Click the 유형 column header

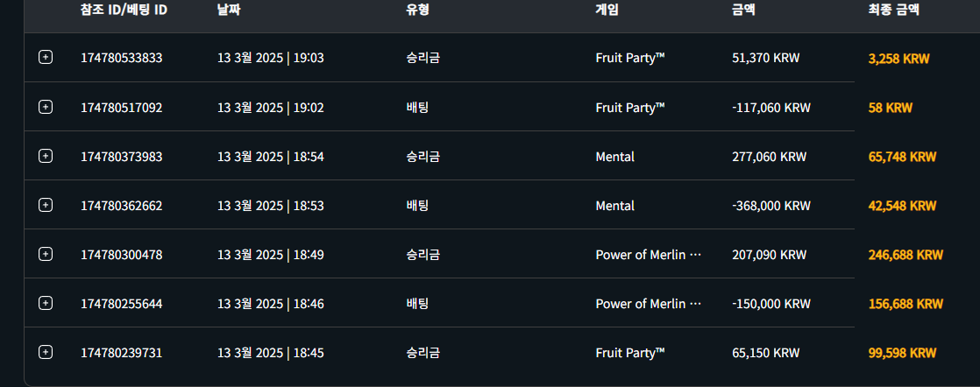[x=417, y=11]
